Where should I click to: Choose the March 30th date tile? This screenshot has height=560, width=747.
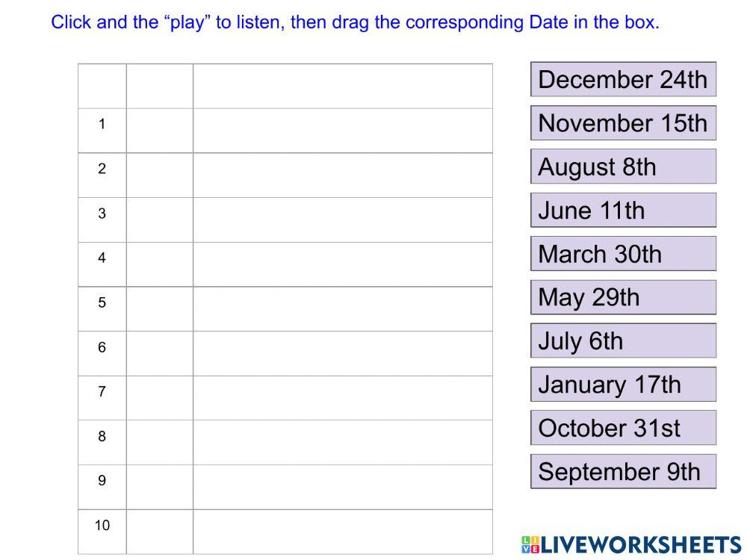(623, 254)
